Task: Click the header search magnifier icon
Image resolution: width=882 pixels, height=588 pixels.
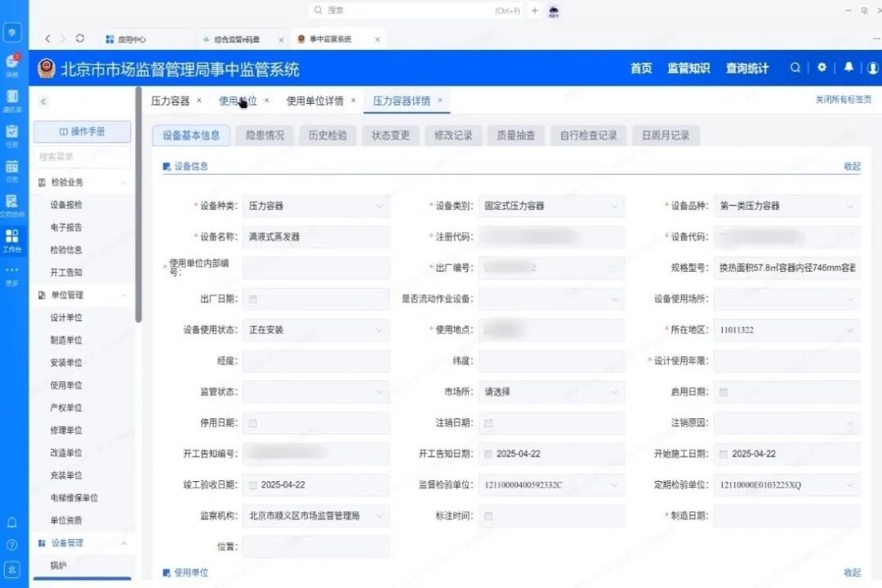Action: click(x=795, y=68)
